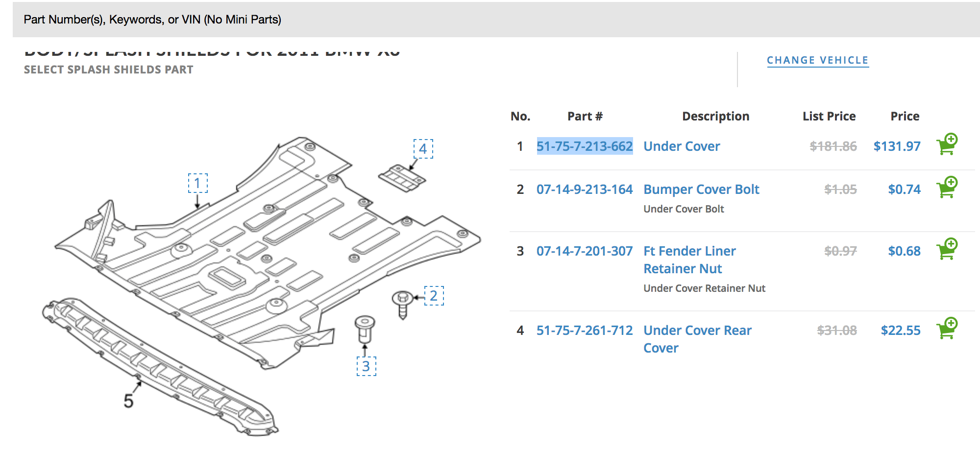Click the $31.08 list price
Viewport: 980px width, 473px height.
tap(837, 330)
